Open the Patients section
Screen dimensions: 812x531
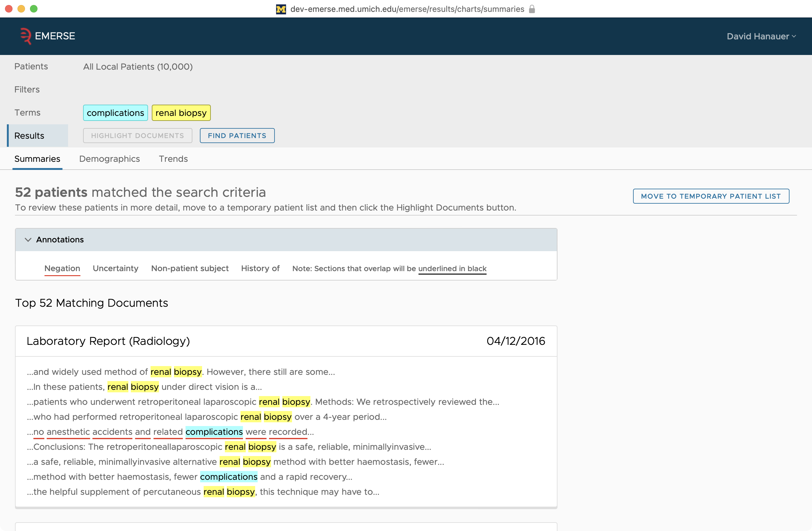(31, 66)
